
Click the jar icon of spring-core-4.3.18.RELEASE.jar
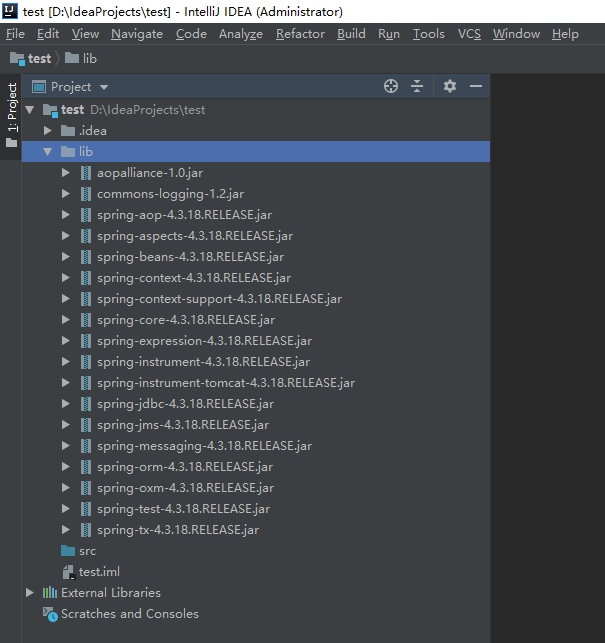86,320
